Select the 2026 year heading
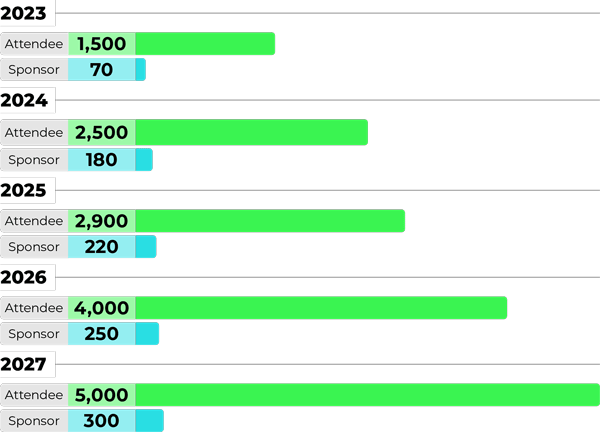This screenshot has width=600, height=432. pyautogui.click(x=25, y=277)
